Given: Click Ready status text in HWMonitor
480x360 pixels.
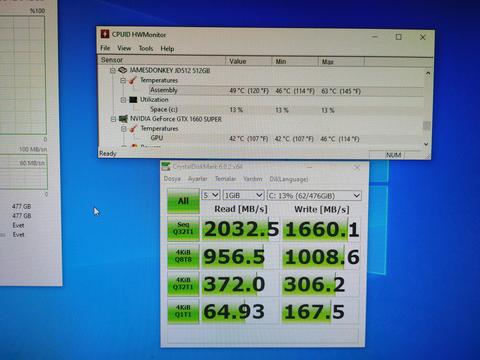Looking at the screenshot, I should click(108, 154).
